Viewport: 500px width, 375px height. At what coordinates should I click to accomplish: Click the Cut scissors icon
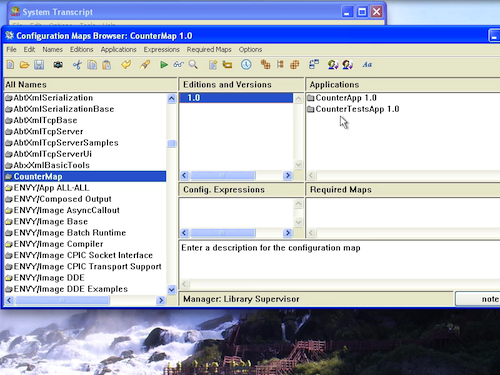click(x=77, y=64)
